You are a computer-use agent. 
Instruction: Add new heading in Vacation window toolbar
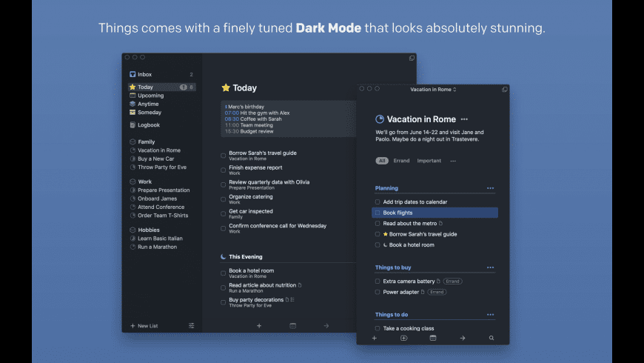pyautogui.click(x=403, y=338)
